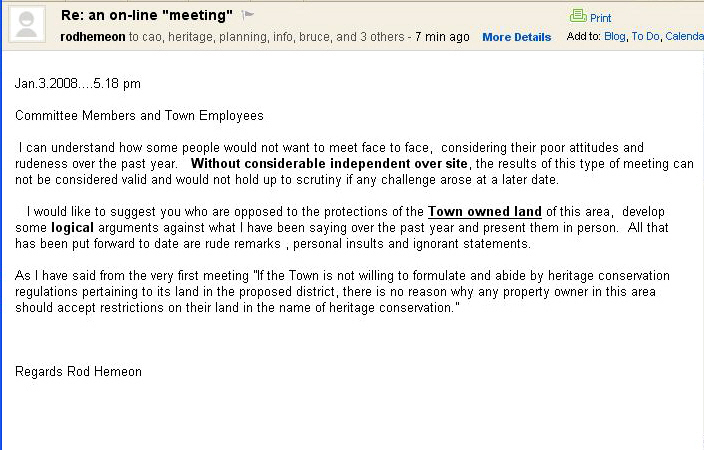Click the sender name rodhemeon
The image size is (704, 450).
point(92,37)
